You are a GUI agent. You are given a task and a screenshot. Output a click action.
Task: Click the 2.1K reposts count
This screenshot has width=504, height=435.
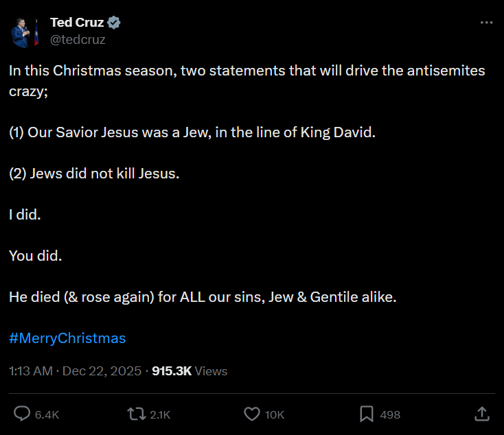click(159, 414)
